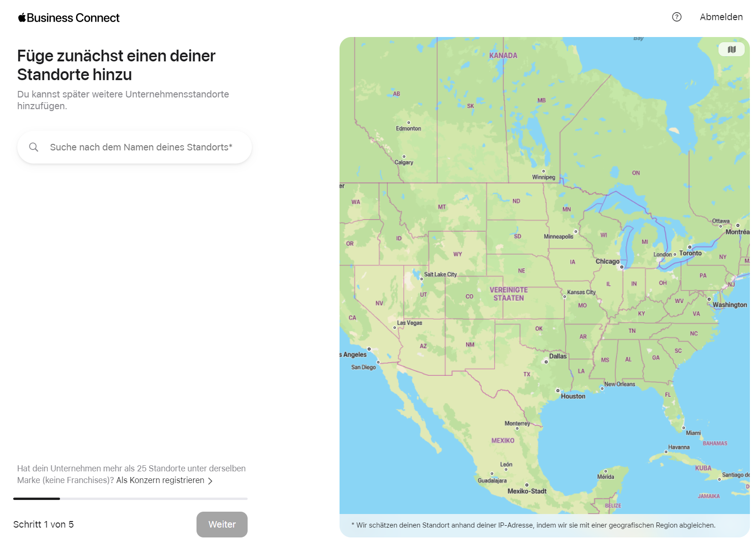This screenshot has width=756, height=544.
Task: Click the Miami city marker
Action: tap(683, 428)
